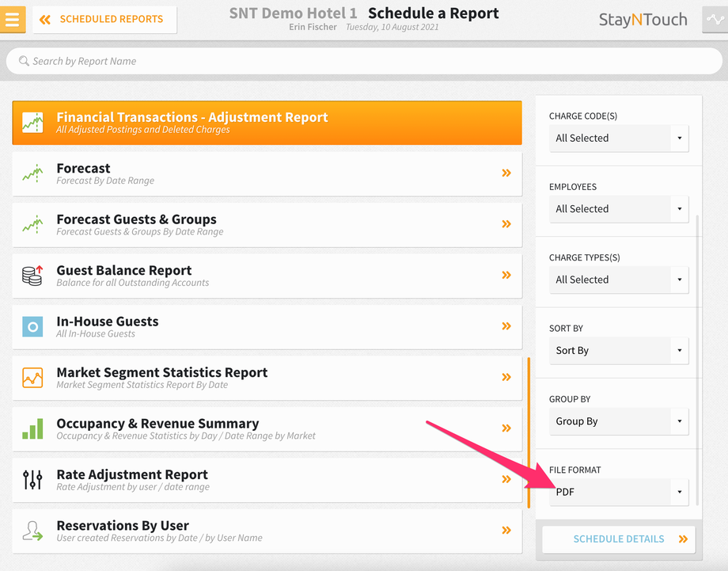
Task: Focus the Search by Report Name field
Action: tap(364, 61)
